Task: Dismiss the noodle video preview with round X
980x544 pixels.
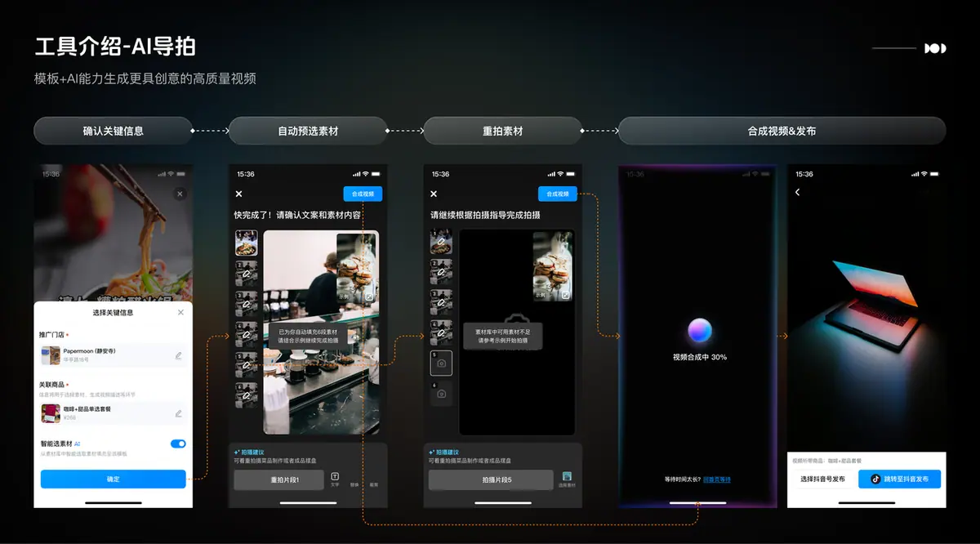Action: click(x=180, y=194)
